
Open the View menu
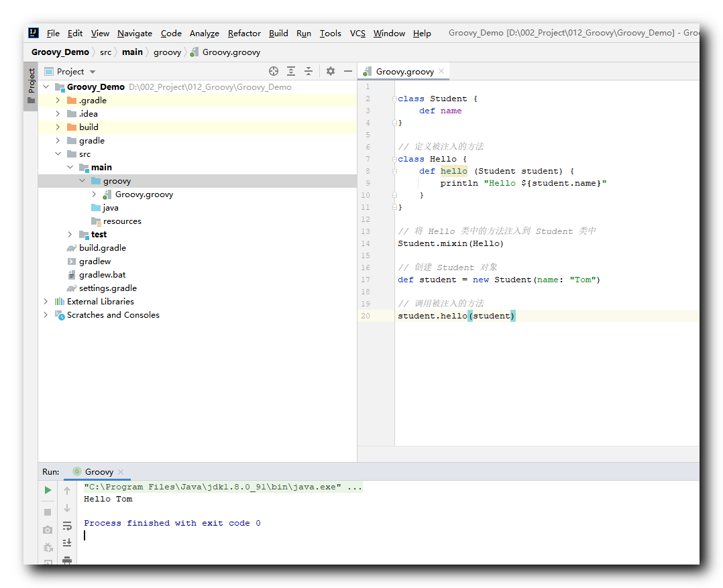coord(100,33)
